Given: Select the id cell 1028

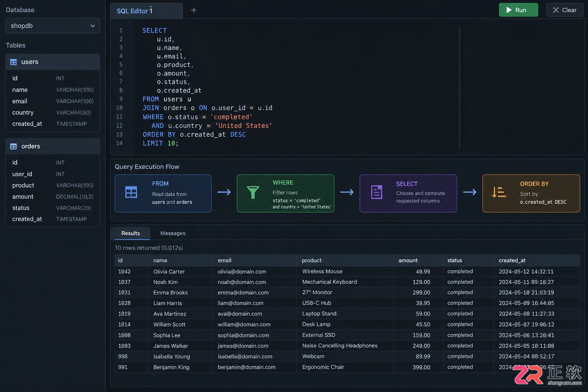Looking at the screenshot, I should tap(124, 303).
